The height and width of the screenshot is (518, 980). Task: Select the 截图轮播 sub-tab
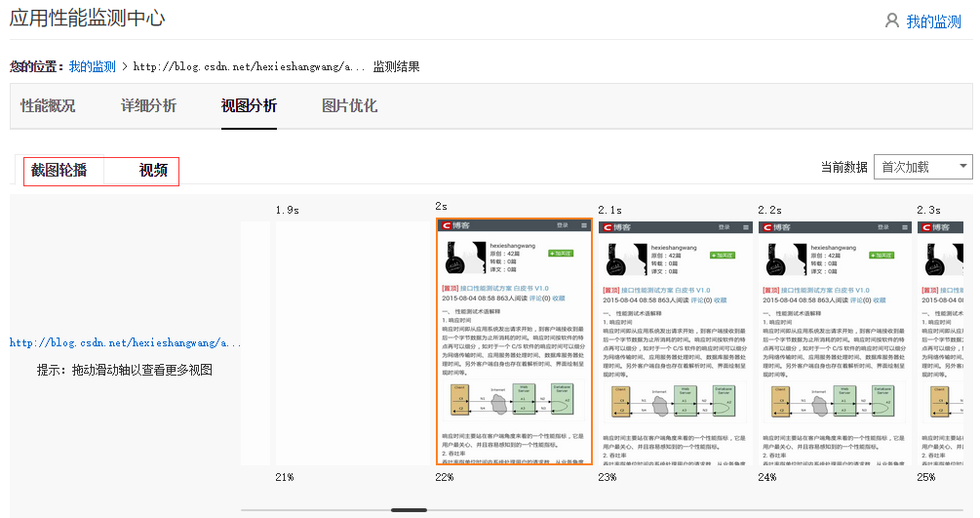(59, 170)
